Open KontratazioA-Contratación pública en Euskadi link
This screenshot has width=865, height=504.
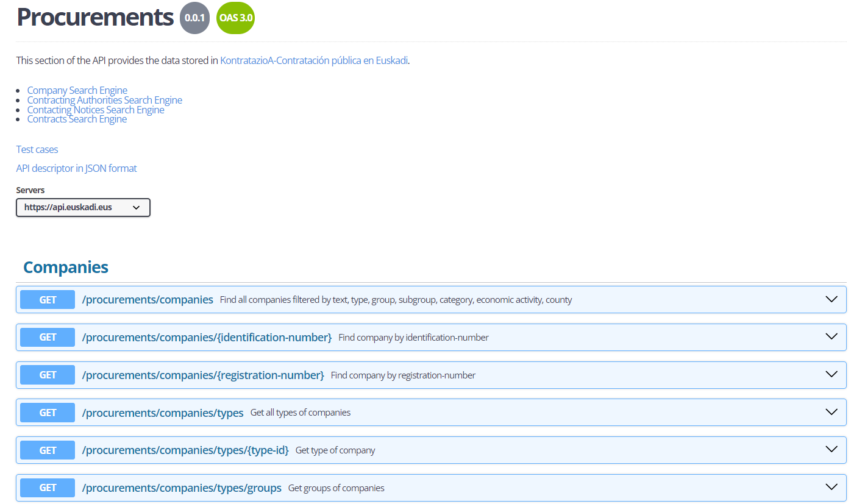tap(314, 60)
